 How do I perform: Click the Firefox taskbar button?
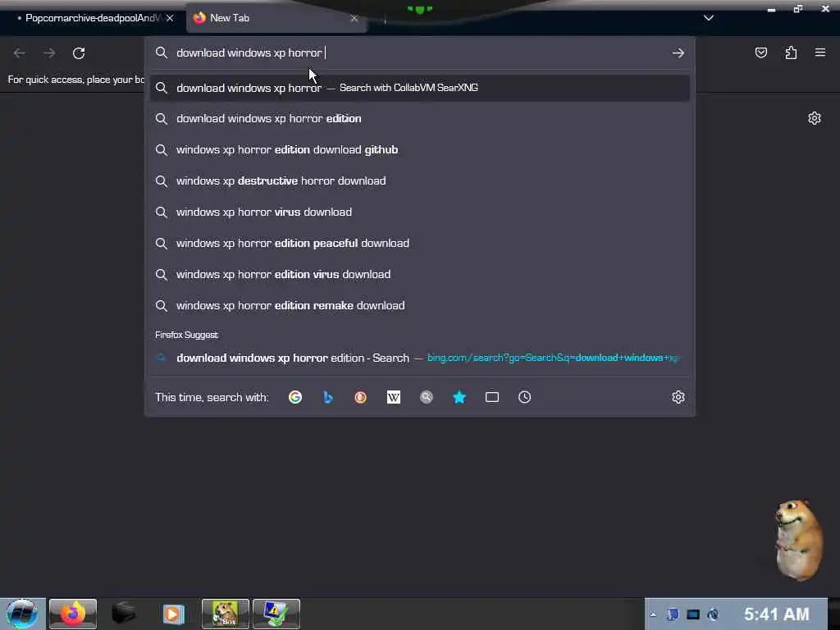pos(73,614)
